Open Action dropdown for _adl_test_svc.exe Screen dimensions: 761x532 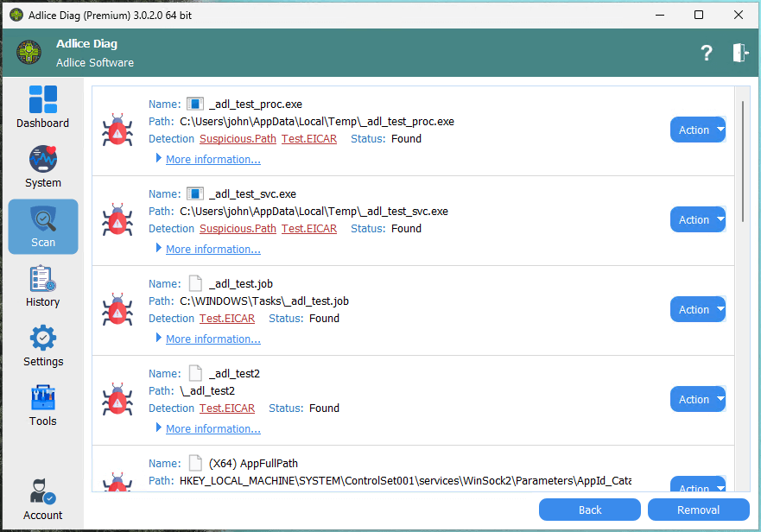click(x=698, y=220)
